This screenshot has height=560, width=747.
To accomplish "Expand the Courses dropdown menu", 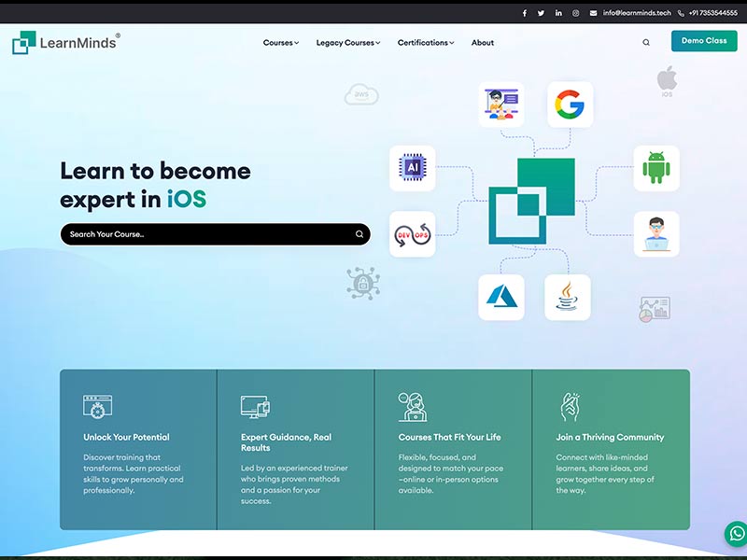I will [x=280, y=43].
